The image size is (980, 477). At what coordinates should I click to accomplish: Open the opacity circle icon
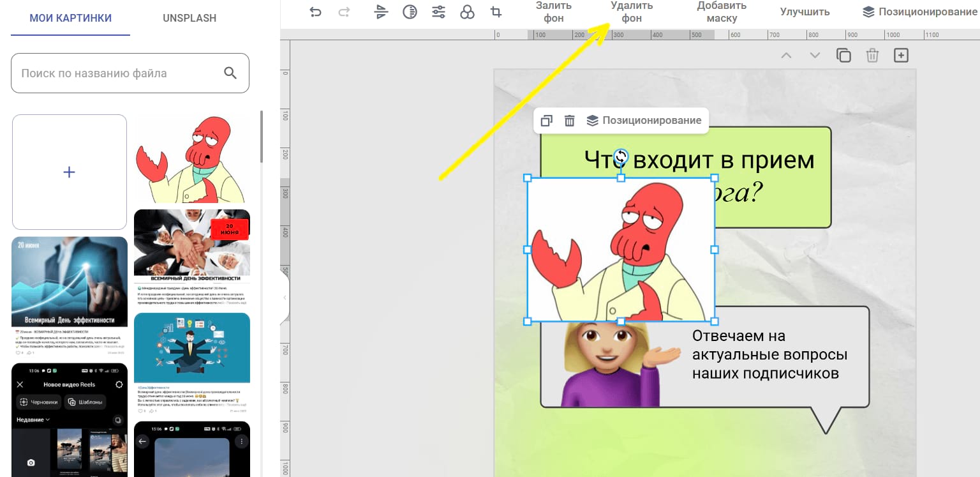click(x=410, y=11)
